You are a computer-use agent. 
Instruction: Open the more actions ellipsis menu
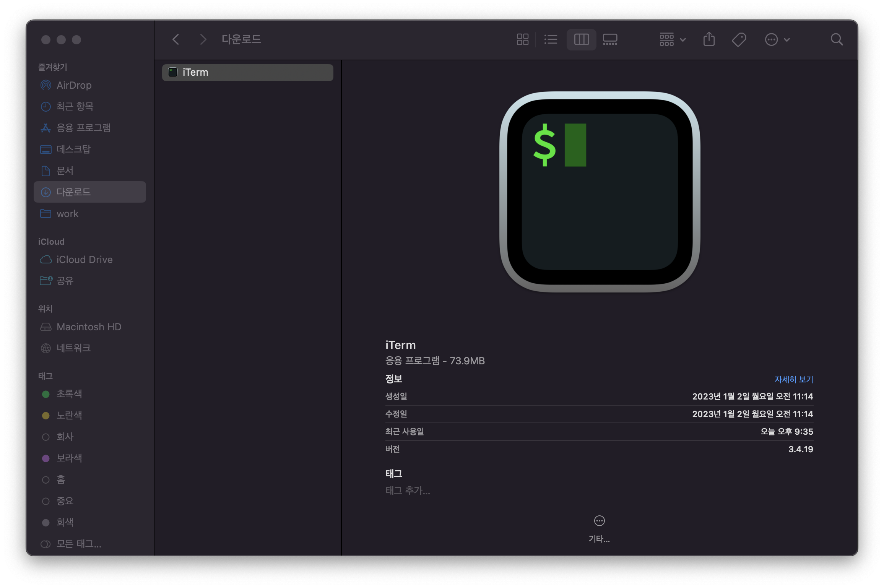[x=777, y=39]
